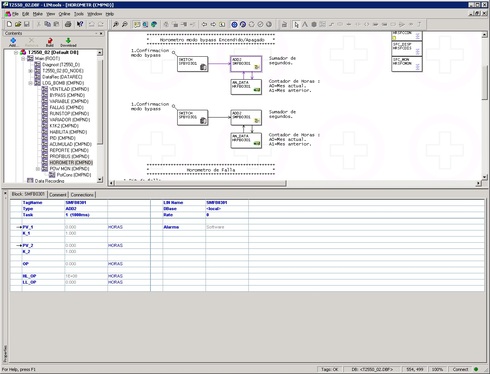Open the Online menu
The width and height of the screenshot is (490, 374).
coord(64,14)
